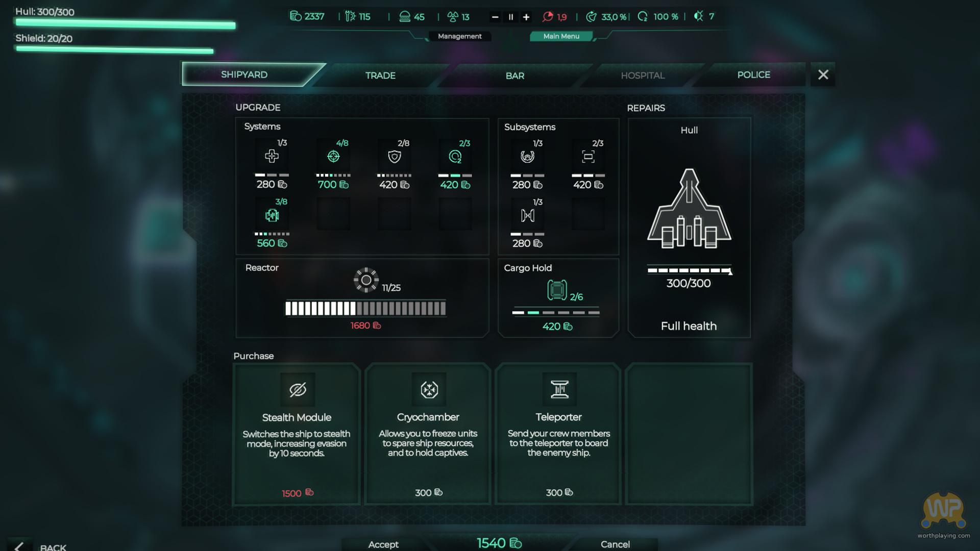
Task: Select the doors subsystem icon
Action: point(527,216)
